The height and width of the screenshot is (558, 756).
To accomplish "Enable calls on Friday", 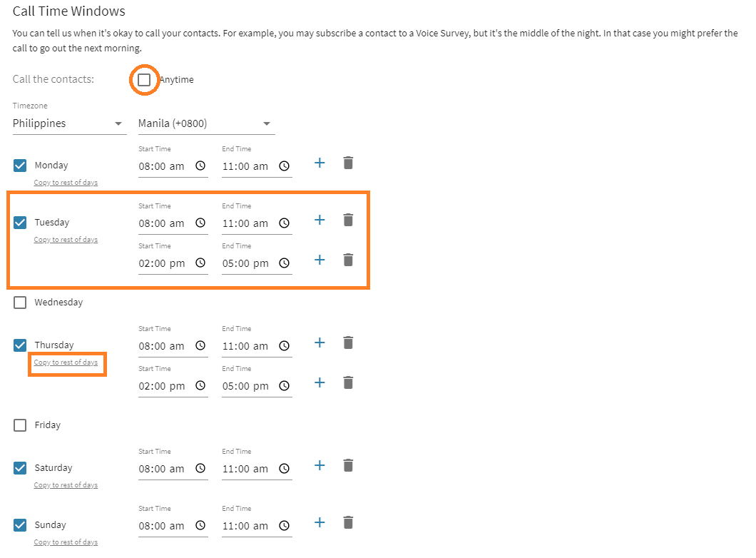I will (x=20, y=425).
